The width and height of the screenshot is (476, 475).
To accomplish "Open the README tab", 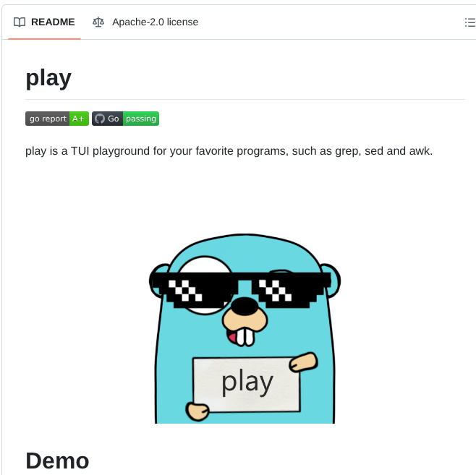I will [44, 22].
